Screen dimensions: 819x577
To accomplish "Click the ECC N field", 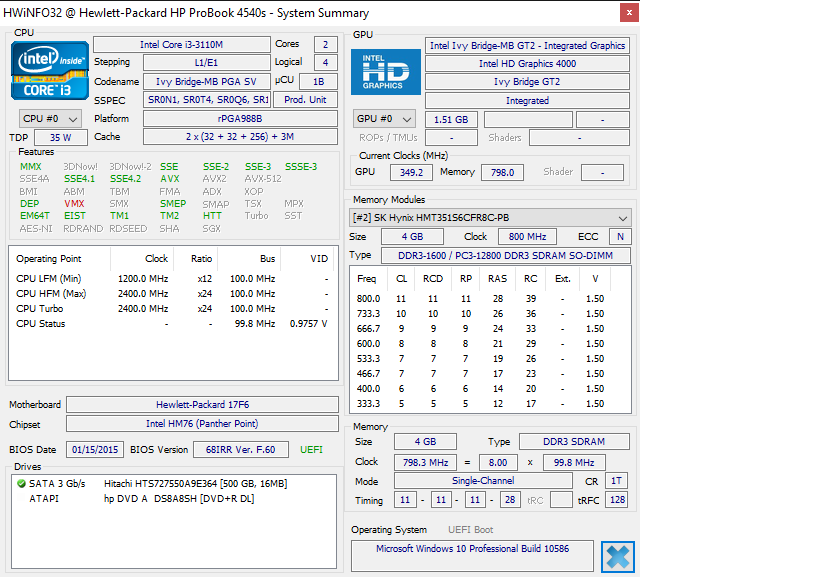I will coord(621,237).
